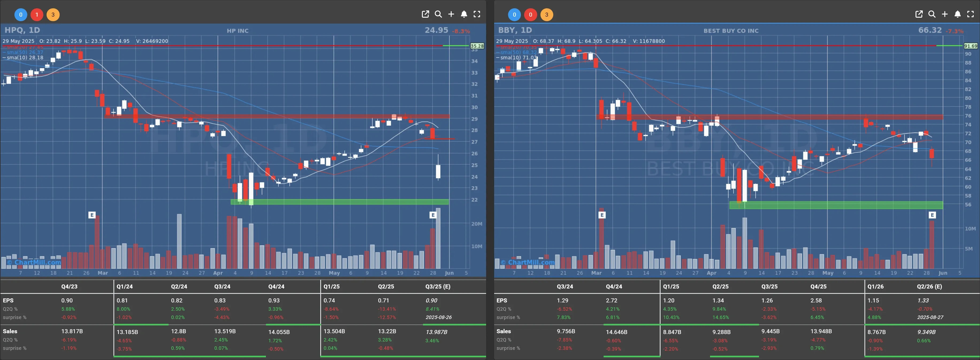Click the blue 0 badge on BBY panel
The width and height of the screenshot is (980, 360).
[x=514, y=15]
